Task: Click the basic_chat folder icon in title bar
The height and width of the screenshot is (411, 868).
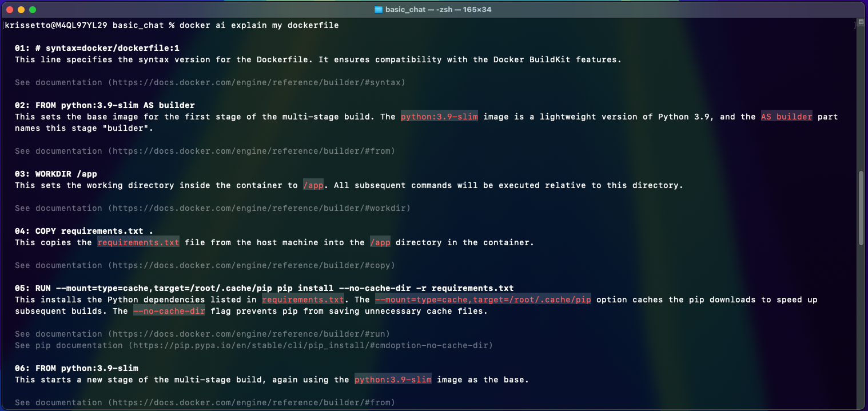Action: 378,10
